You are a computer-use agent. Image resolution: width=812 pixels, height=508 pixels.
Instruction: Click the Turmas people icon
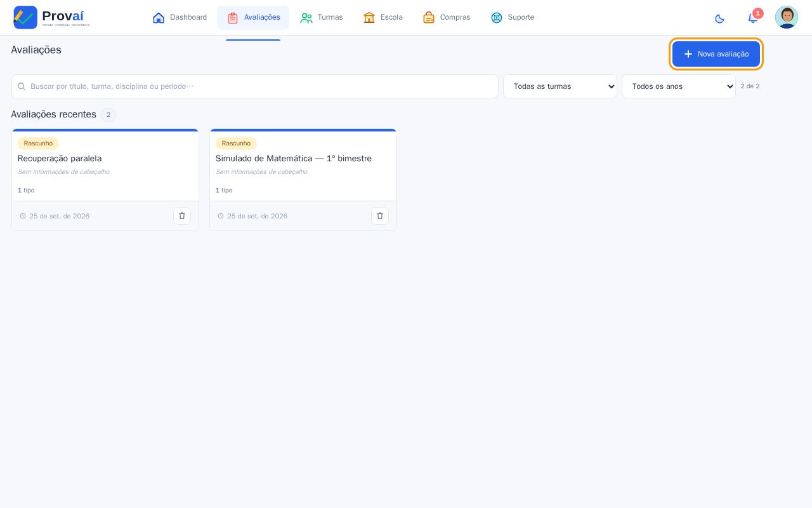pyautogui.click(x=306, y=18)
